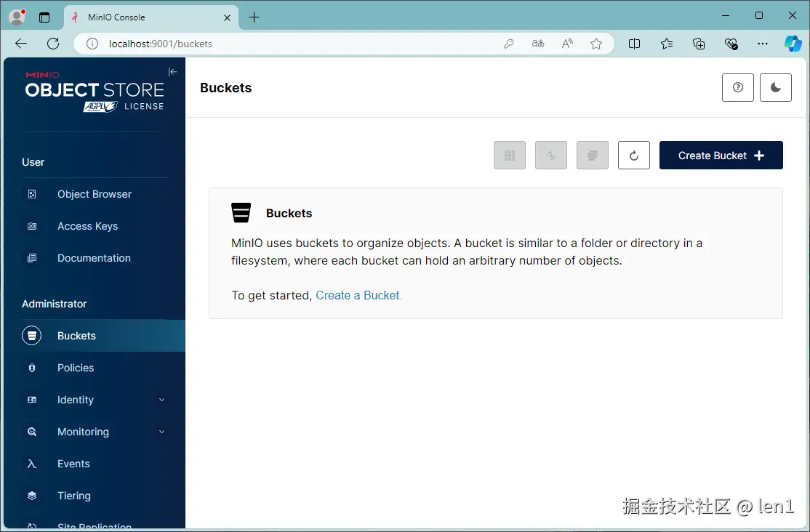This screenshot has width=810, height=532.
Task: Add this page to favorites star
Action: (596, 44)
